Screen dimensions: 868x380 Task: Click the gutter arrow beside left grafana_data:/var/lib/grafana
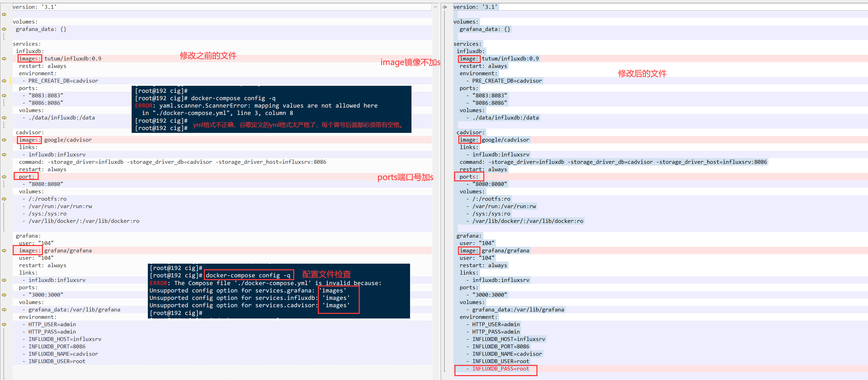(x=4, y=310)
